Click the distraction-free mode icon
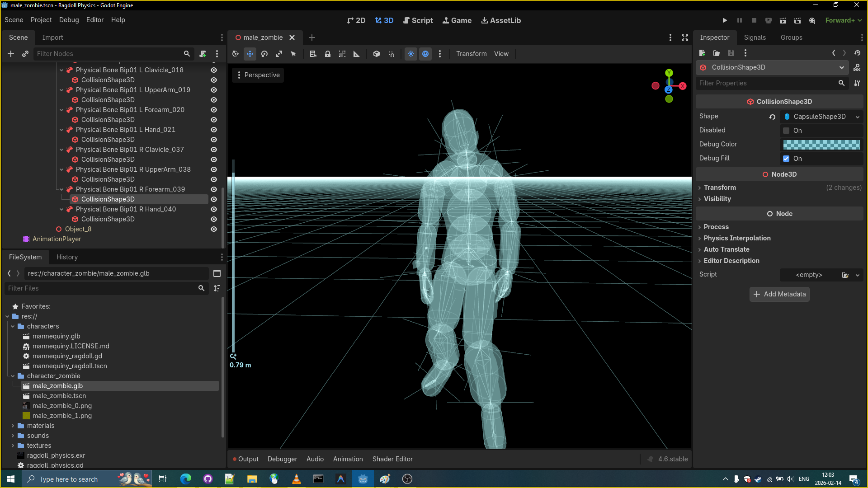The image size is (868, 488). pos(685,38)
